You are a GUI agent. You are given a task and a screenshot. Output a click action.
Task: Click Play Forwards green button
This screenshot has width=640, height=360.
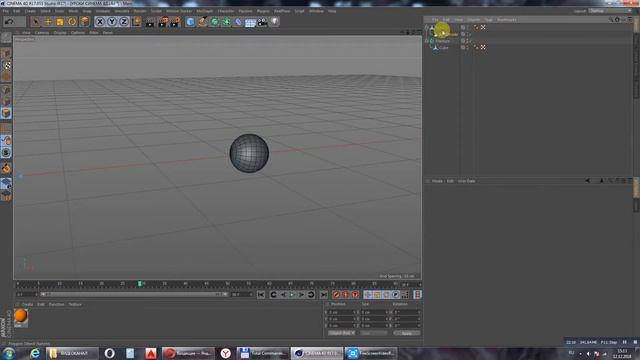pyautogui.click(x=292, y=295)
